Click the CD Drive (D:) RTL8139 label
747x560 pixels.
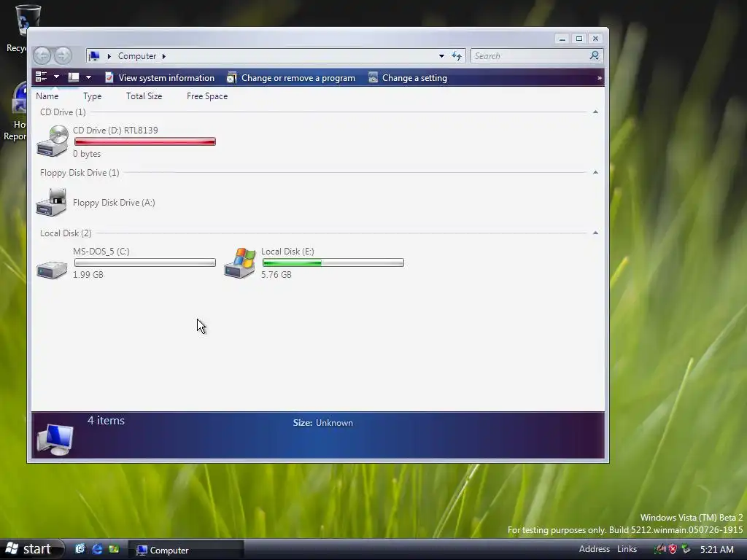pyautogui.click(x=115, y=130)
